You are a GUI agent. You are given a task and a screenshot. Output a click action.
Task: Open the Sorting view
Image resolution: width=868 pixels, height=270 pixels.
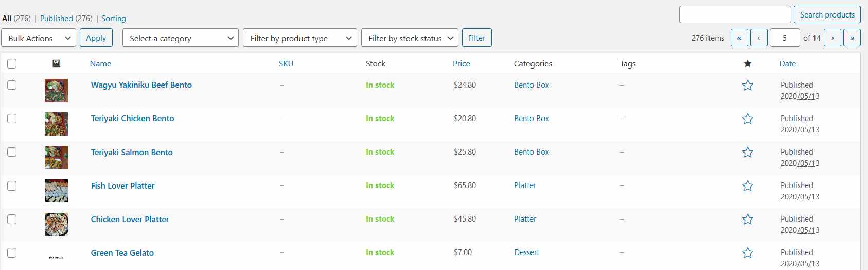pos(113,19)
